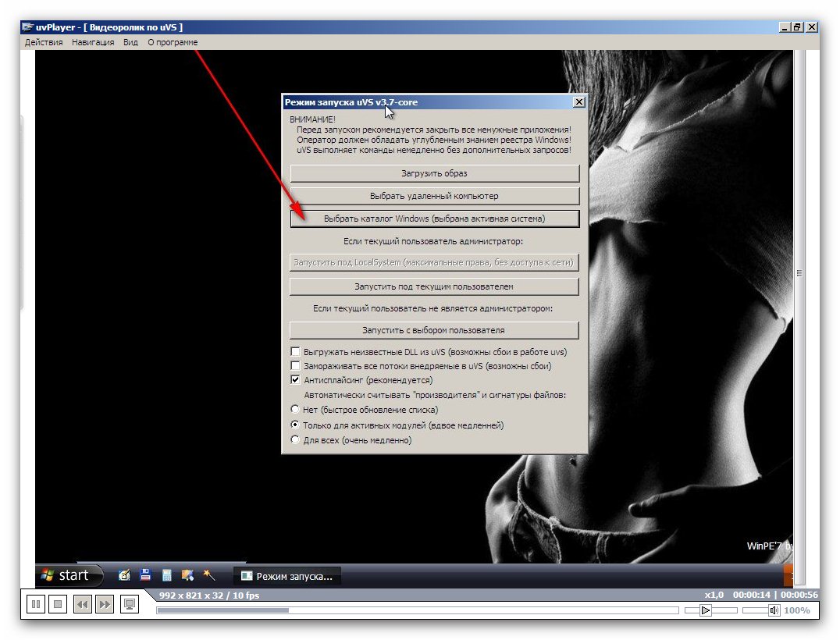Image resolution: width=840 pixels, height=640 pixels.
Task: Enable 'Выгружать неизвестные DLL из uVS' checkbox
Action: point(295,352)
